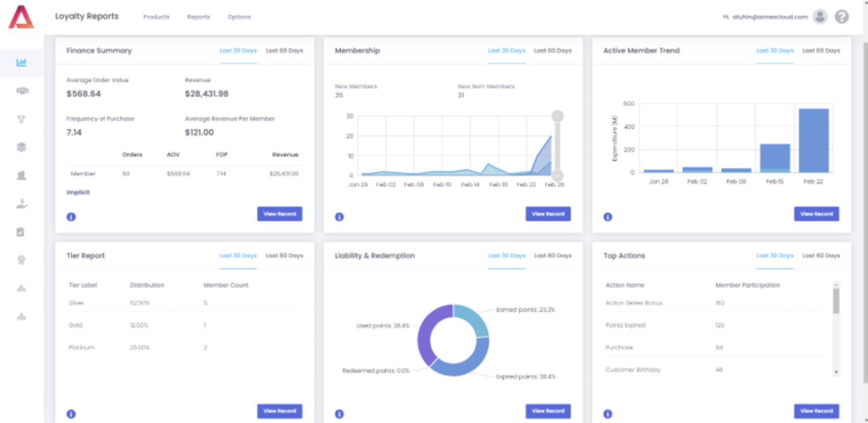The height and width of the screenshot is (423, 868).
Task: Click View Record in Top Actions
Action: 816,411
